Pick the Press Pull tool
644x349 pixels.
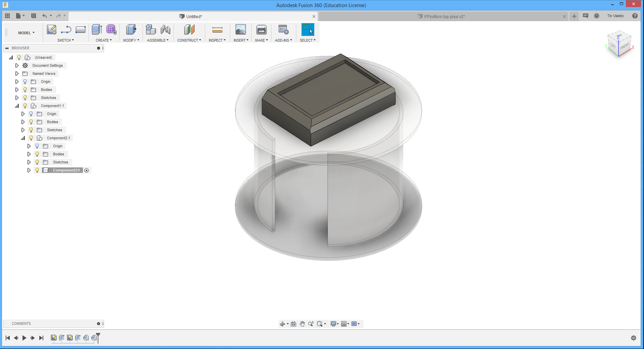[x=131, y=30]
